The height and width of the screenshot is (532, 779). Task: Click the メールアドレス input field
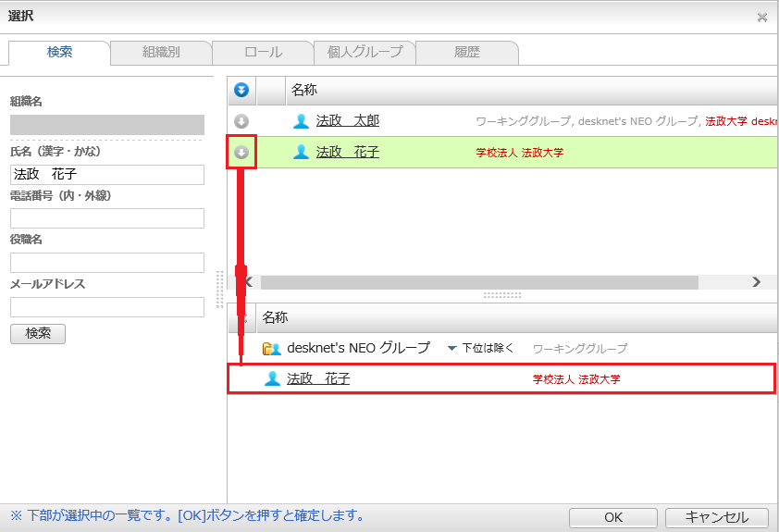click(107, 307)
